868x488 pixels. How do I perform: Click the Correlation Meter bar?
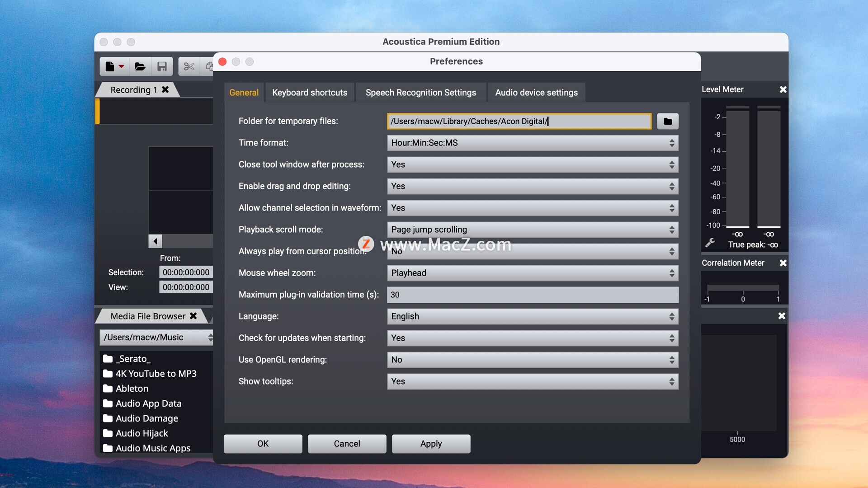pos(743,288)
